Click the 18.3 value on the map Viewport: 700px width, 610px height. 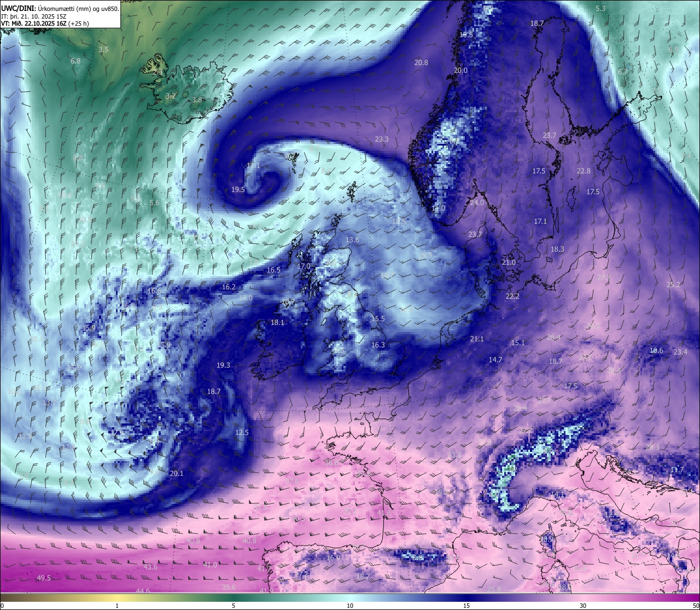557,249
